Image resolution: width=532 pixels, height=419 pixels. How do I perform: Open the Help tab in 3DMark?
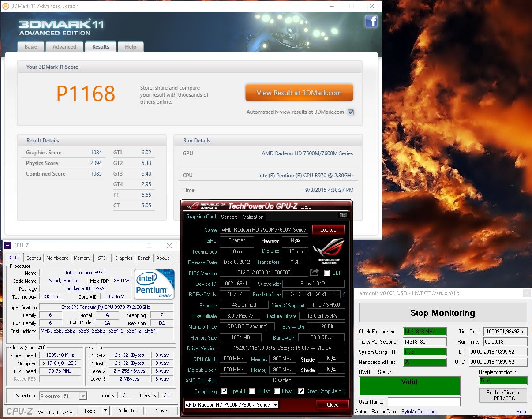131,47
